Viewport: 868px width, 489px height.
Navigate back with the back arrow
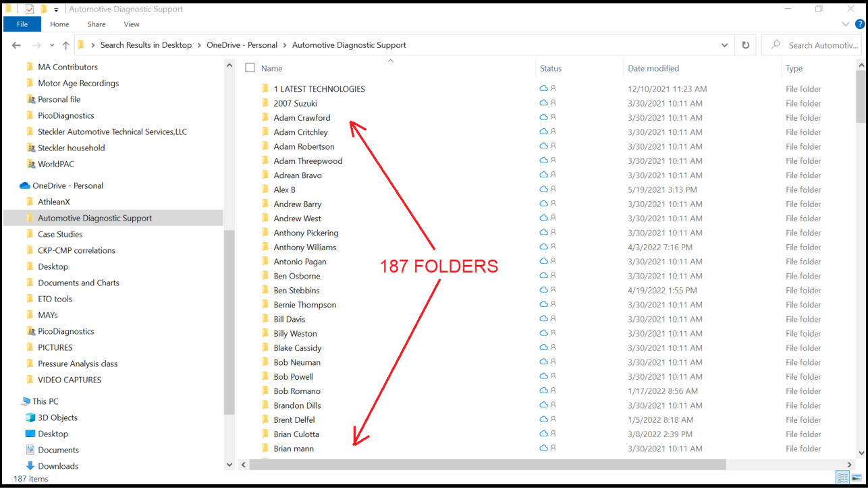click(x=16, y=45)
